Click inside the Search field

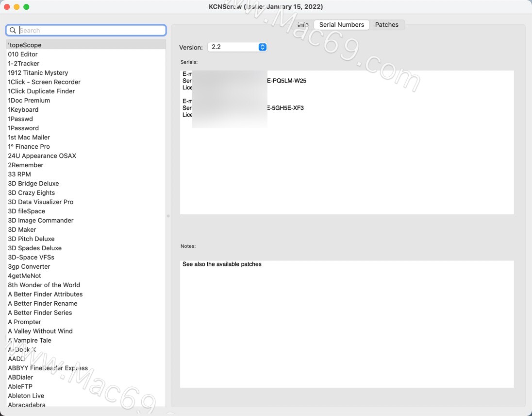tap(87, 30)
